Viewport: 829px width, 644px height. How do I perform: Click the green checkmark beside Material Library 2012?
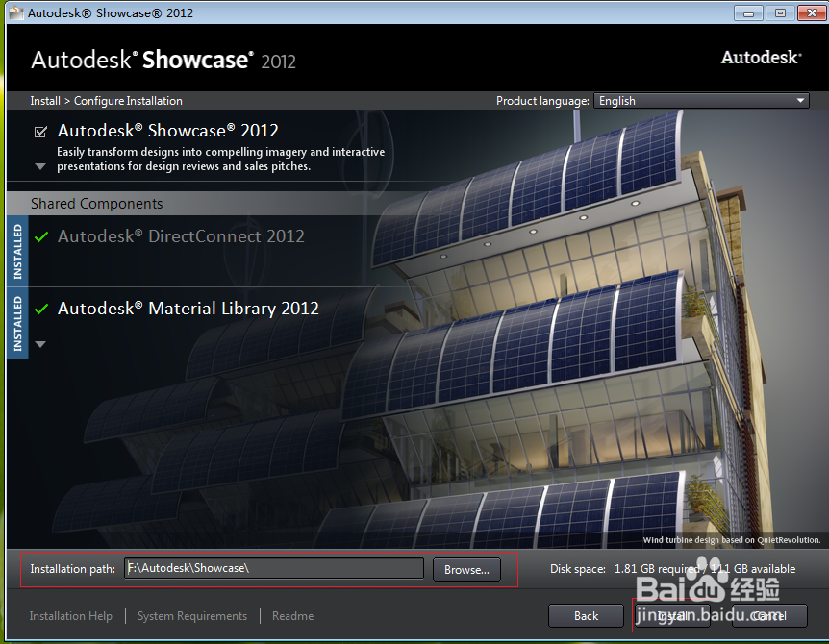pyautogui.click(x=41, y=309)
